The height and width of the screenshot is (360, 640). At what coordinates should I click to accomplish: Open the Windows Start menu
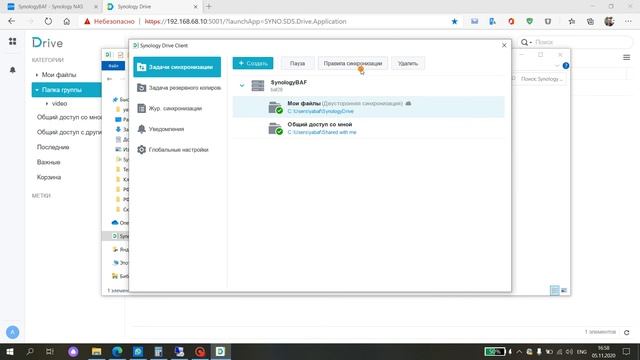click(x=10, y=351)
